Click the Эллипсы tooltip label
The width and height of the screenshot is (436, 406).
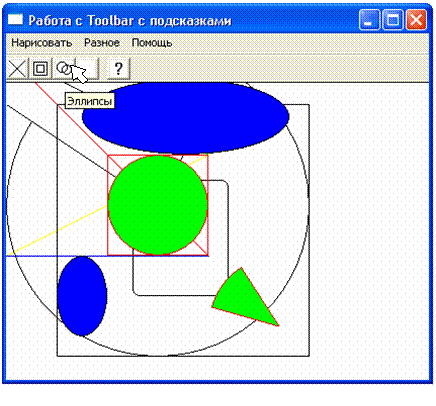click(x=89, y=101)
